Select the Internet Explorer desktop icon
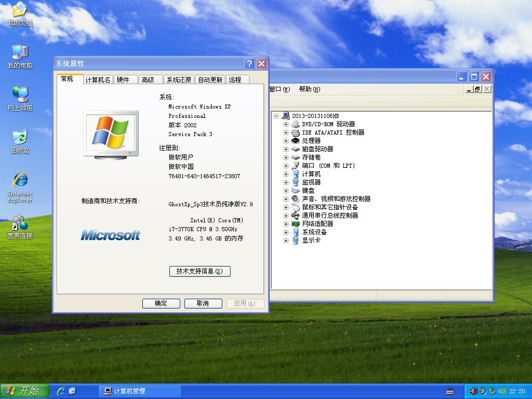This screenshot has width=532, height=399. [20, 187]
